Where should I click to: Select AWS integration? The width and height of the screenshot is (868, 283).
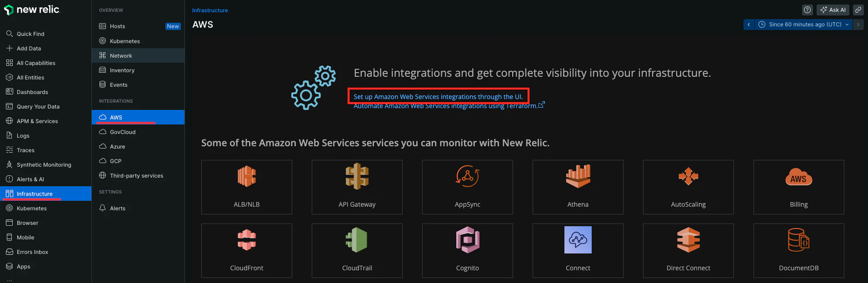click(x=138, y=117)
